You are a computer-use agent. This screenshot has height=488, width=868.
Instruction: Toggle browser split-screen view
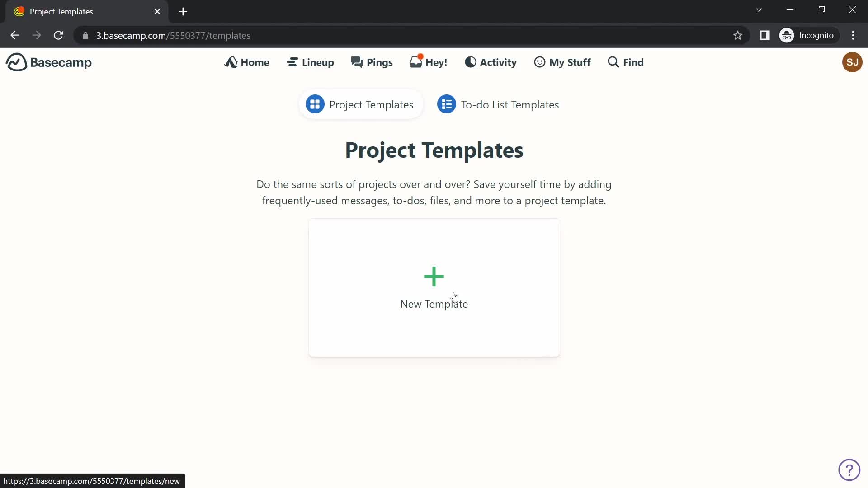point(765,34)
